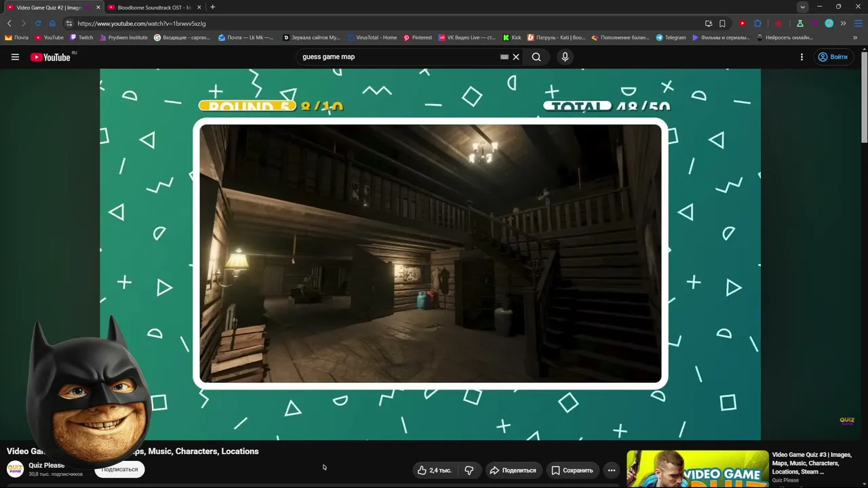Show overflow bookmarks chevron
Screen dimensions: 868x488
pyautogui.click(x=856, y=38)
